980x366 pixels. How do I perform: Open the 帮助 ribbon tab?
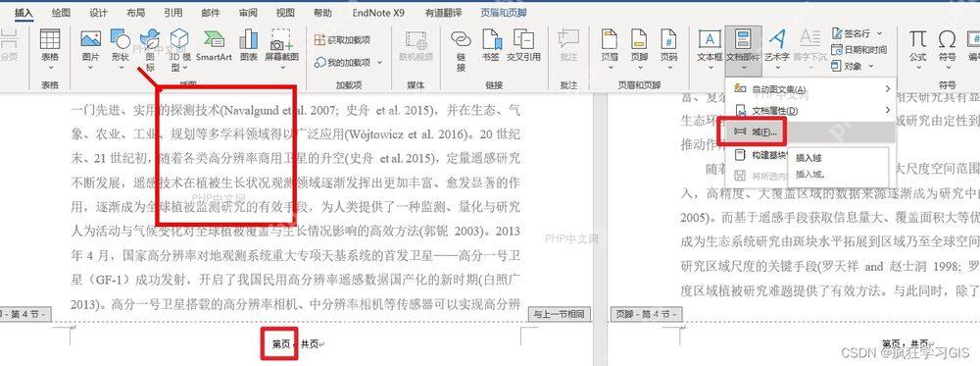click(322, 13)
